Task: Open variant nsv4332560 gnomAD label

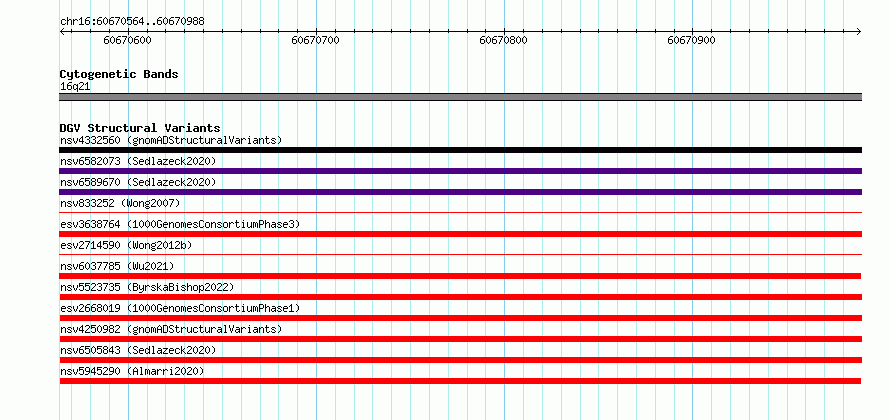Action: [x=171, y=140]
